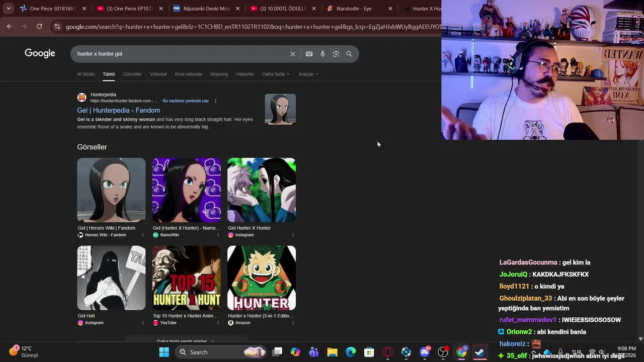The height and width of the screenshot is (362, 644).
Task: Click Bu sayfanın çevirisini yap link
Action: [186, 101]
